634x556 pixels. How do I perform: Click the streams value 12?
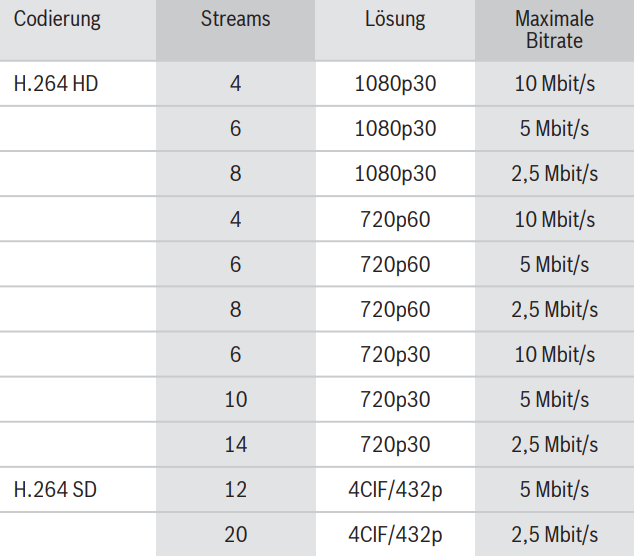[x=235, y=490]
